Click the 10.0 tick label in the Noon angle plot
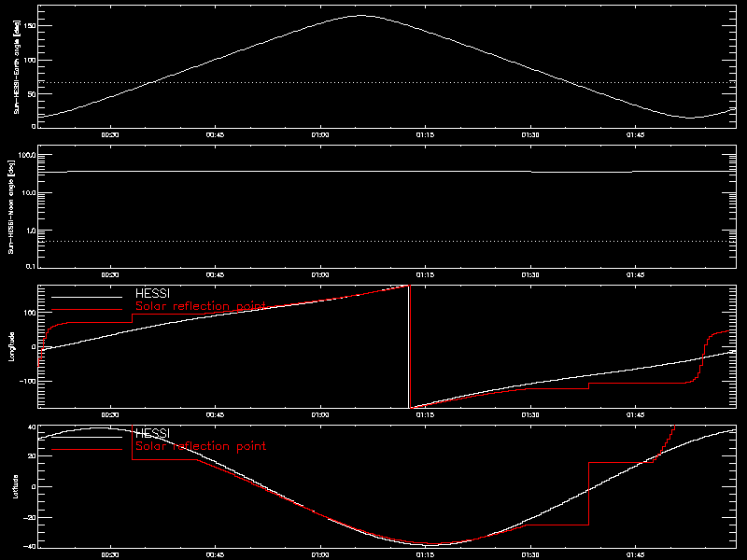Image resolution: width=747 pixels, height=560 pixels. [29, 193]
